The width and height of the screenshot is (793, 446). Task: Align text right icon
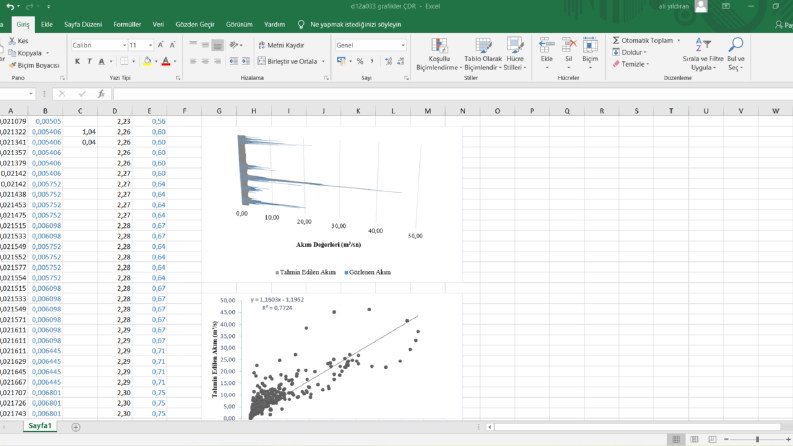click(217, 61)
